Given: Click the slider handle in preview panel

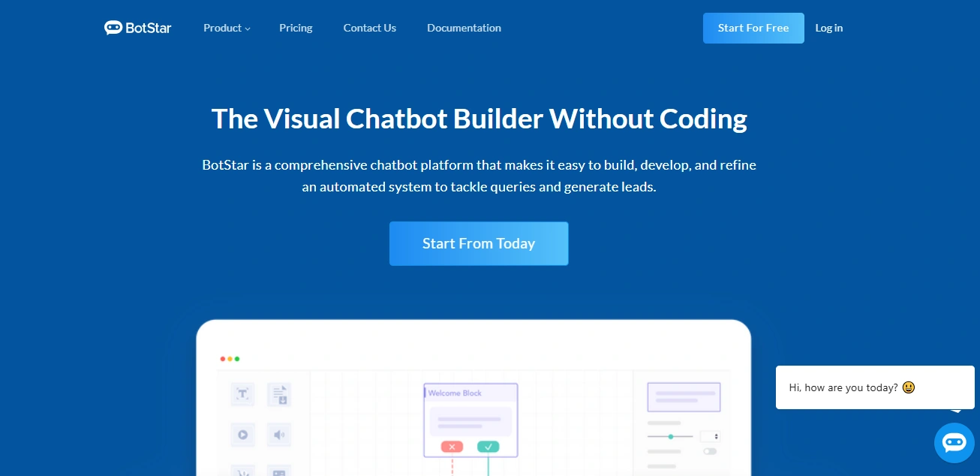Looking at the screenshot, I should (671, 436).
